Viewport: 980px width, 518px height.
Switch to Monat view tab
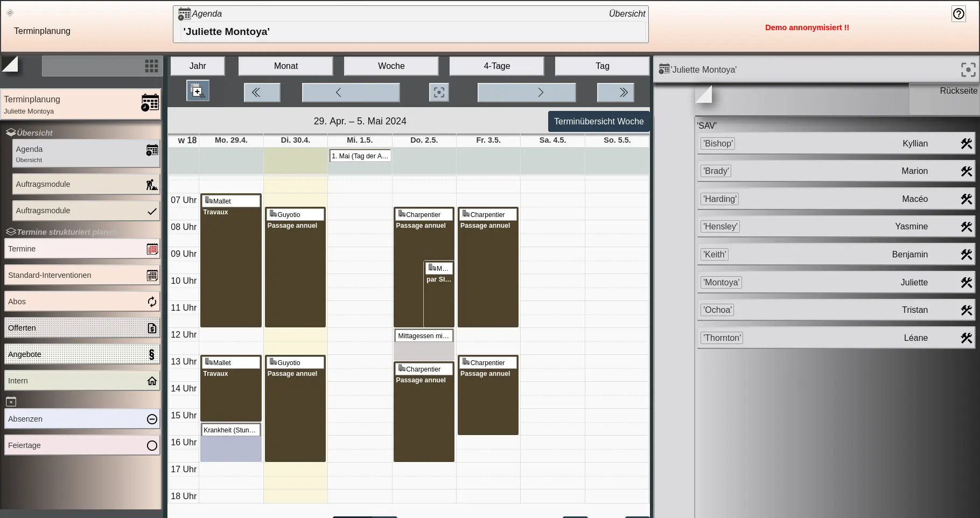tap(285, 66)
